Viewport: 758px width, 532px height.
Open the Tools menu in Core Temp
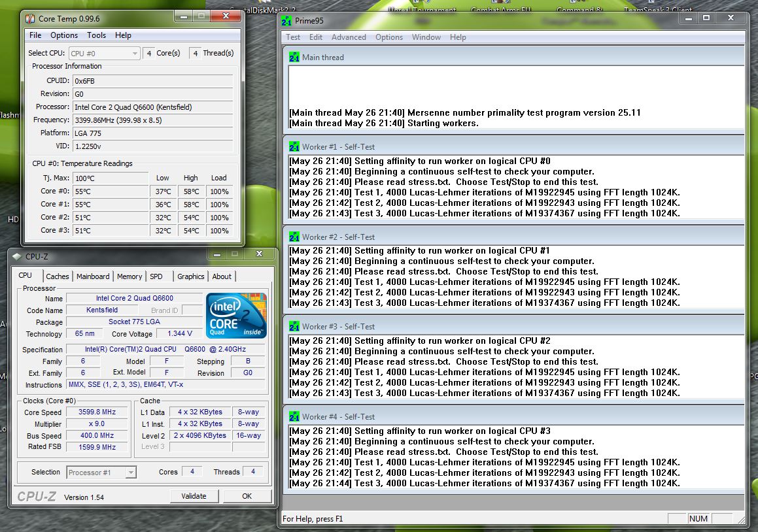[96, 35]
